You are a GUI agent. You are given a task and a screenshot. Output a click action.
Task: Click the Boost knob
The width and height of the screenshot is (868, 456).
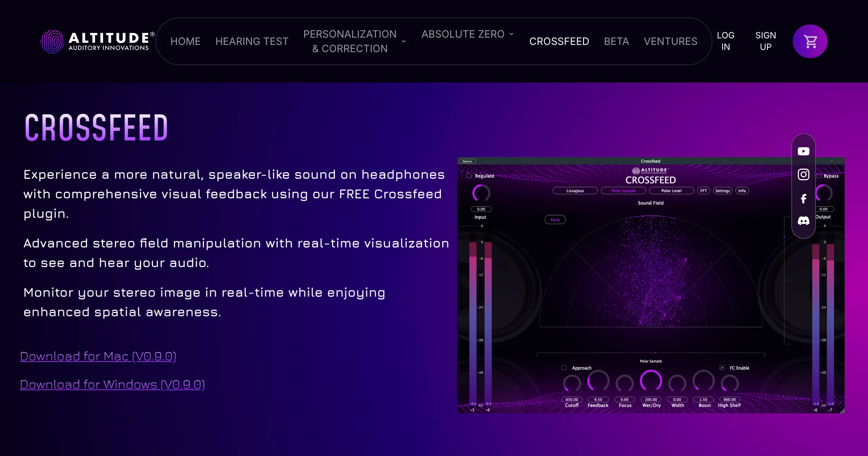(x=703, y=381)
